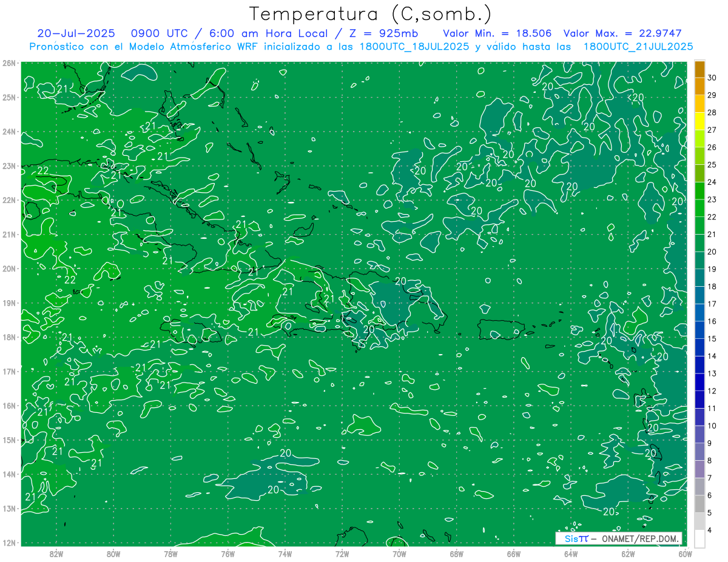Click the 25N latitude label
The height and width of the screenshot is (562, 728).
pos(8,98)
